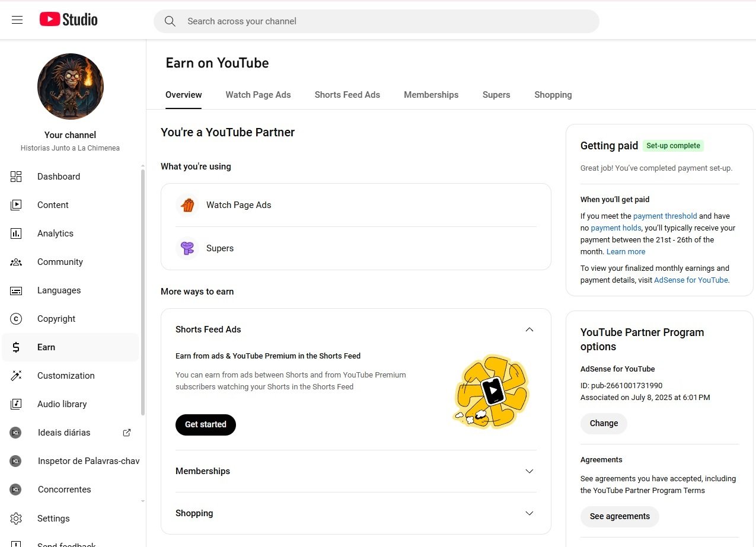Select the Supers tab
Screen dimensions: 756x547
[496, 95]
